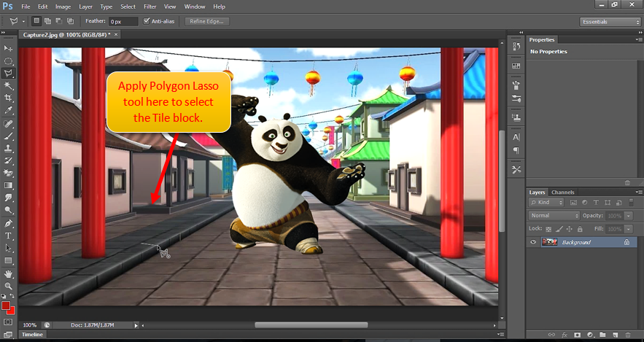
Task: Select the Eraser tool
Action: [8, 173]
